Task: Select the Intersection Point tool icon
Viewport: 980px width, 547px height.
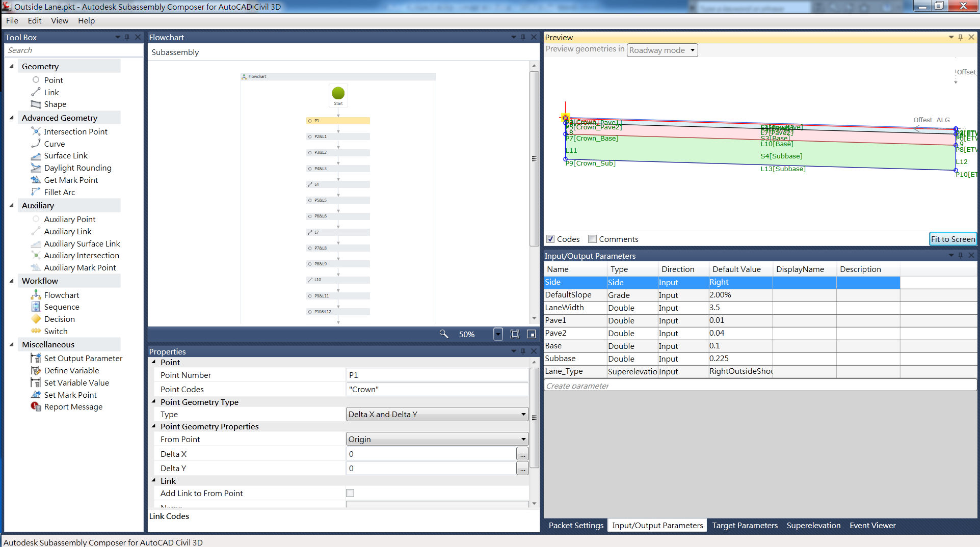Action: [x=36, y=131]
